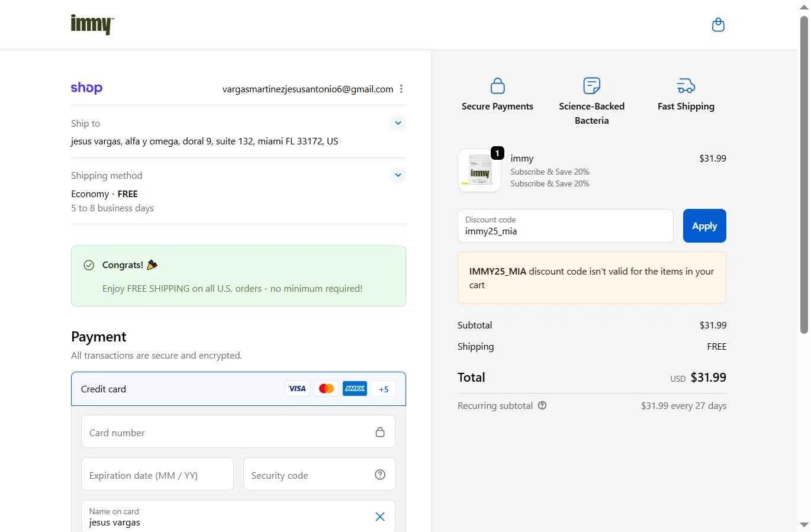
Task: Click the page vertical scrollbar
Action: [x=804, y=175]
